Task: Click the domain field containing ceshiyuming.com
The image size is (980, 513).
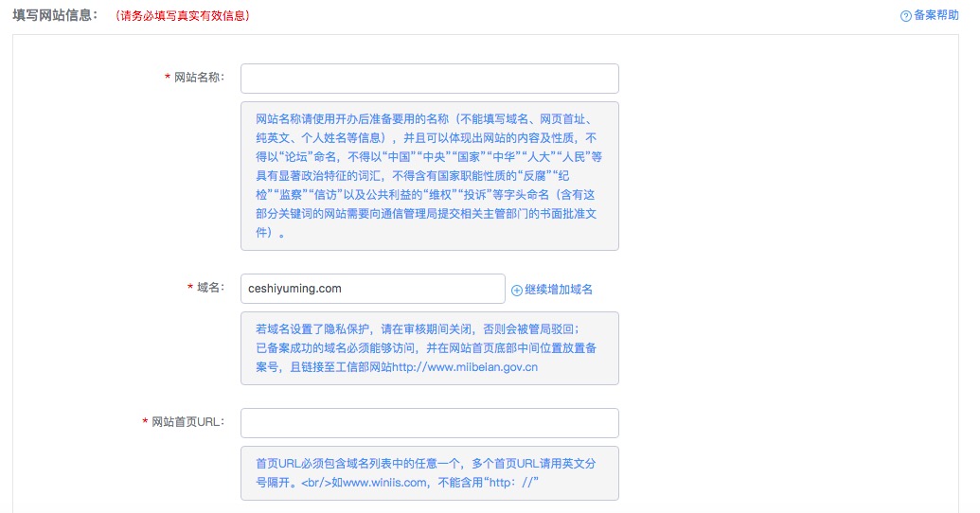Action: click(372, 289)
